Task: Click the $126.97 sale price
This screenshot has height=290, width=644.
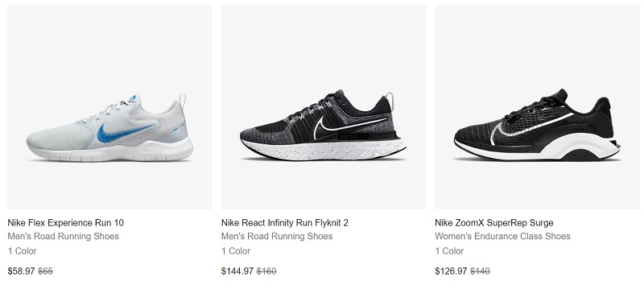Action: click(451, 271)
